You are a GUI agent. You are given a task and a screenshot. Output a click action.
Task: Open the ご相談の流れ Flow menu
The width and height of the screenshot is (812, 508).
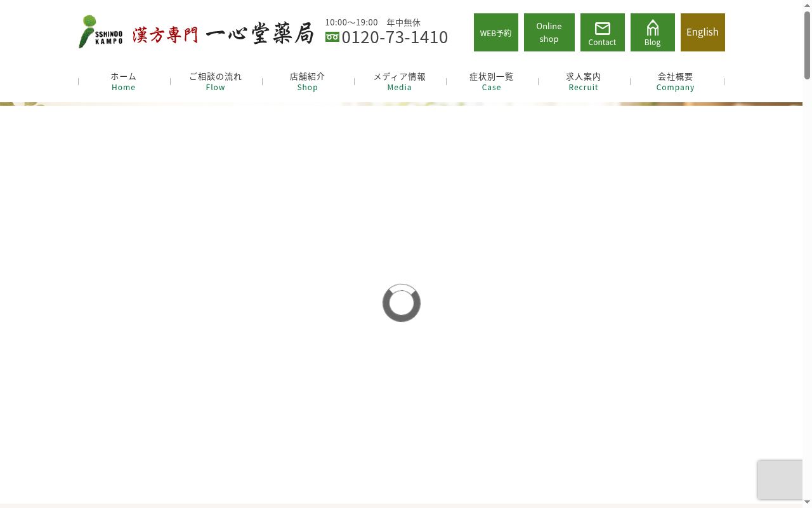[x=216, y=81]
